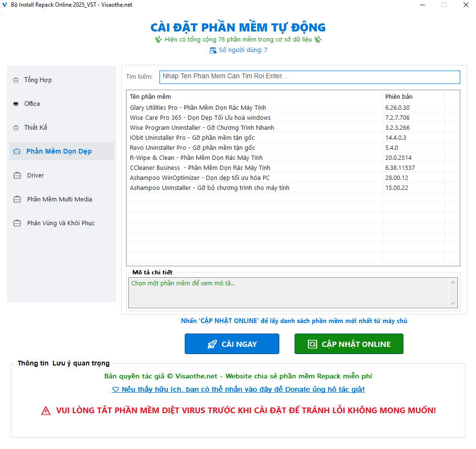The width and height of the screenshot is (476, 449).
Task: Go to the Driver category
Action: (x=62, y=175)
